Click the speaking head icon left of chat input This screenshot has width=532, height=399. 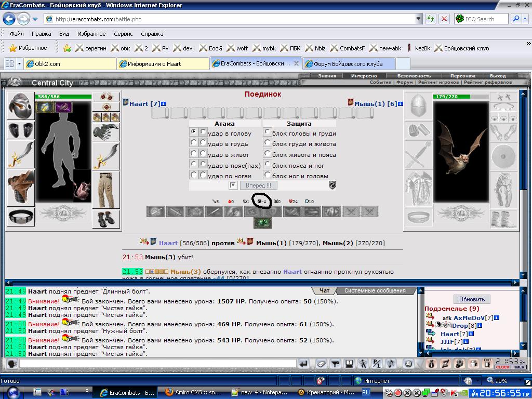pos(12,364)
